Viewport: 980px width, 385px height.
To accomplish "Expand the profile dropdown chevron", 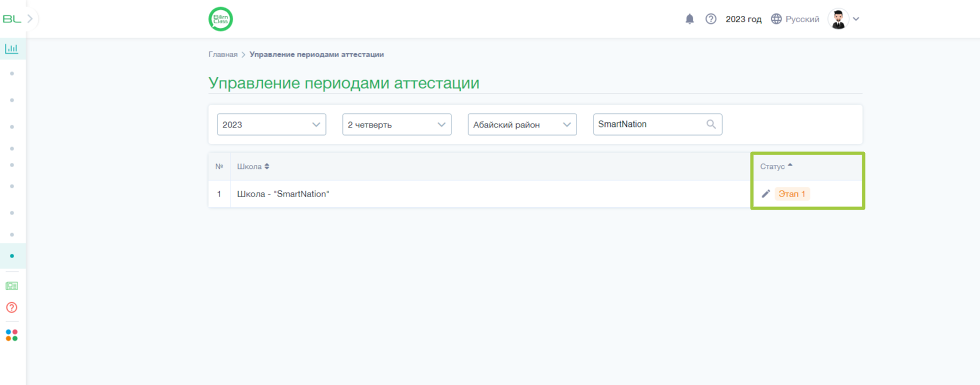I will [x=856, y=19].
